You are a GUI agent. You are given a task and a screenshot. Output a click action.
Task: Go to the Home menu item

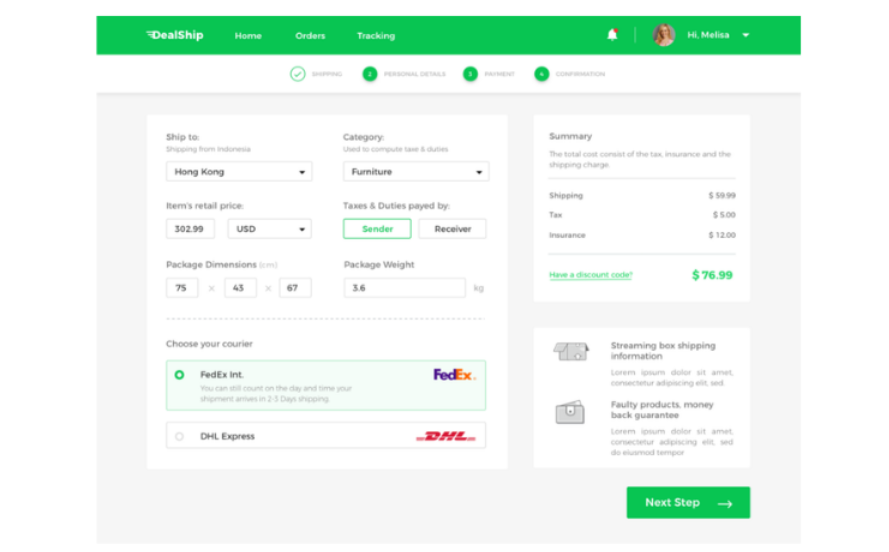click(248, 36)
